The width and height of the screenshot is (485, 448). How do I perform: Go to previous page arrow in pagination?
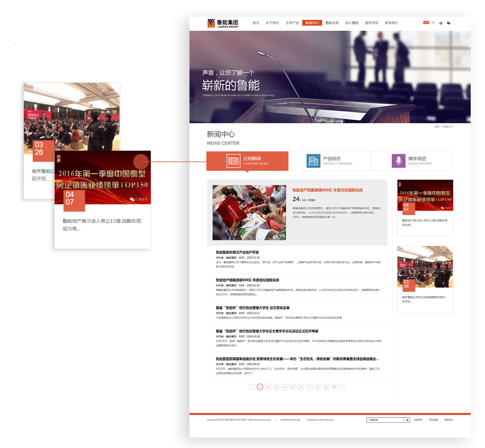coord(251,387)
